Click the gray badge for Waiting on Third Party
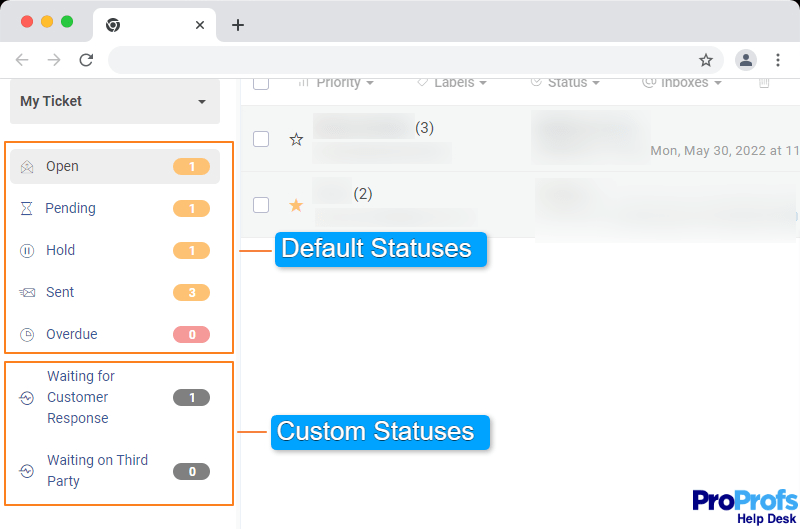The height and width of the screenshot is (529, 800). pos(191,471)
